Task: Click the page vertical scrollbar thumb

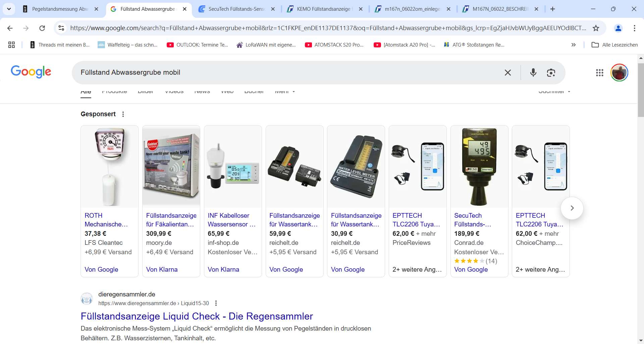Action: 641,90
